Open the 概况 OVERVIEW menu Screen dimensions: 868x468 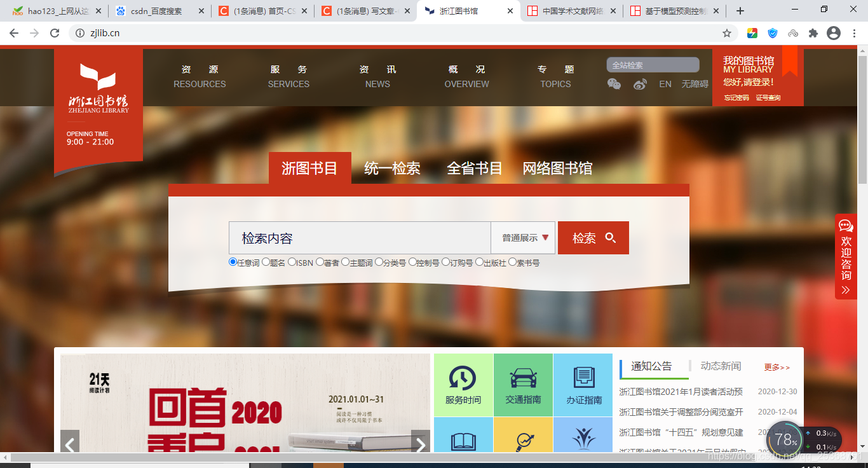[x=467, y=76]
